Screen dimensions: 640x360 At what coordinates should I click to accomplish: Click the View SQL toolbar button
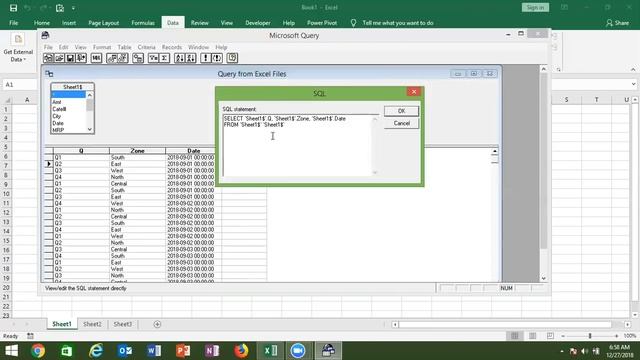pyautogui.click(x=96, y=58)
